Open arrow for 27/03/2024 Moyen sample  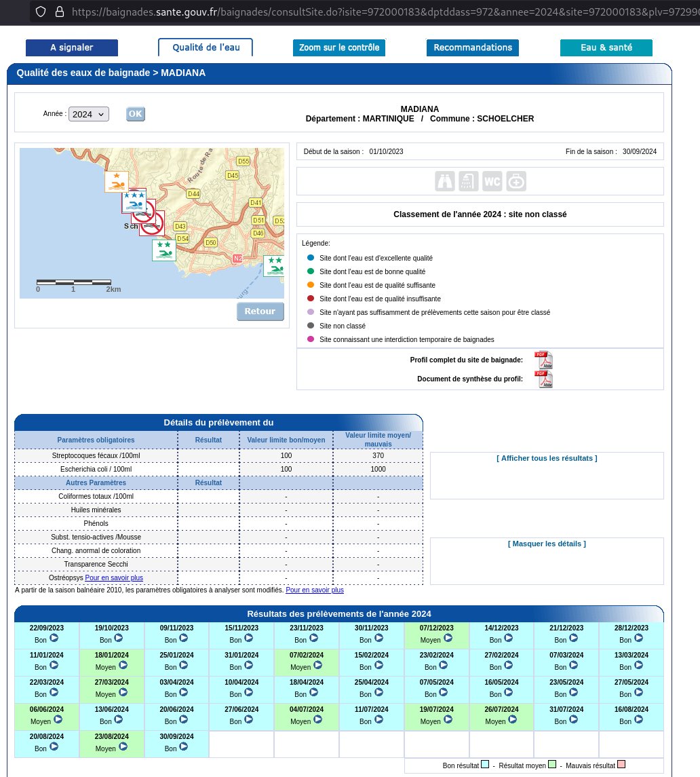coord(123,693)
